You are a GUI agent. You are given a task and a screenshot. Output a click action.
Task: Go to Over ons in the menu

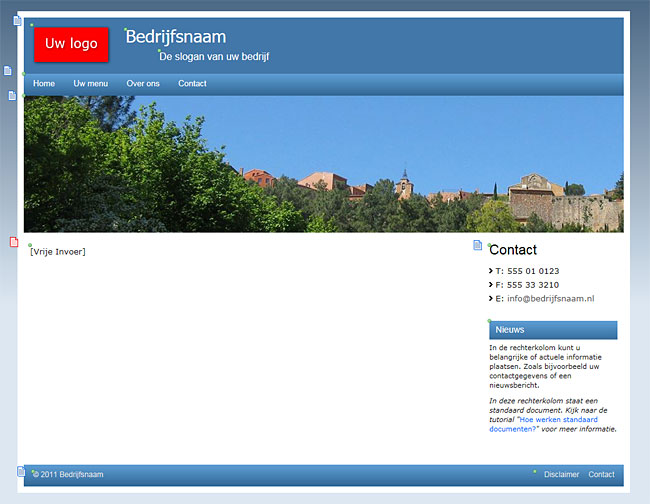coord(143,83)
